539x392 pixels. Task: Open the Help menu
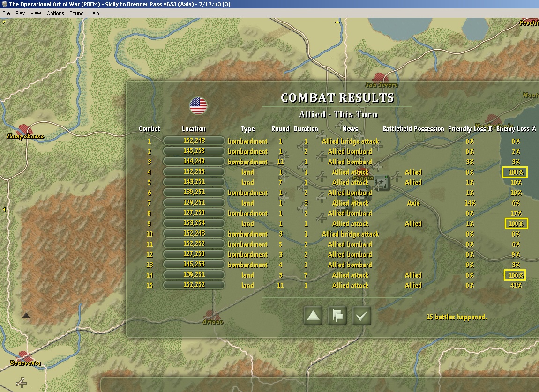94,13
